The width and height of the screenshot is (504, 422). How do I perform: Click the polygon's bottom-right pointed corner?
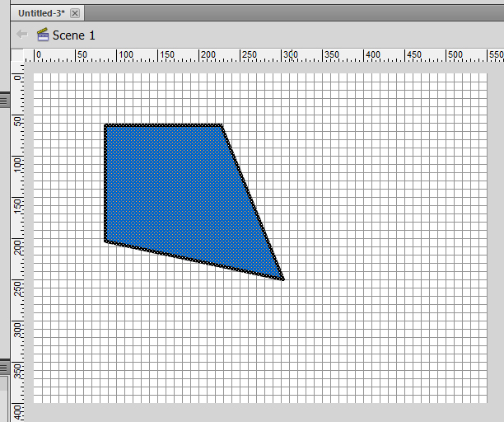click(x=282, y=279)
